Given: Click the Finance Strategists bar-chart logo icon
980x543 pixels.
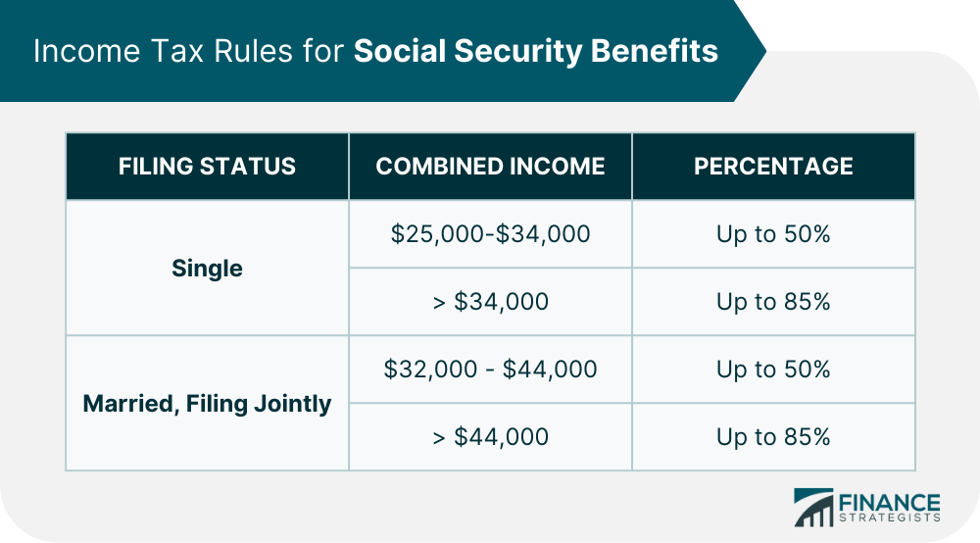Looking at the screenshot, I should pyautogui.click(x=811, y=507).
